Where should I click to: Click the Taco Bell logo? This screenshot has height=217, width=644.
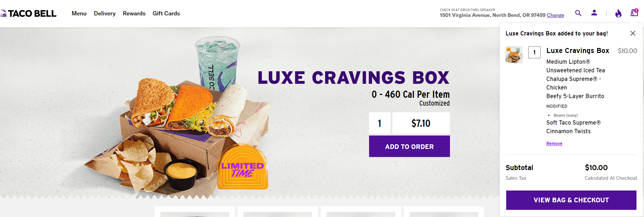[28, 14]
